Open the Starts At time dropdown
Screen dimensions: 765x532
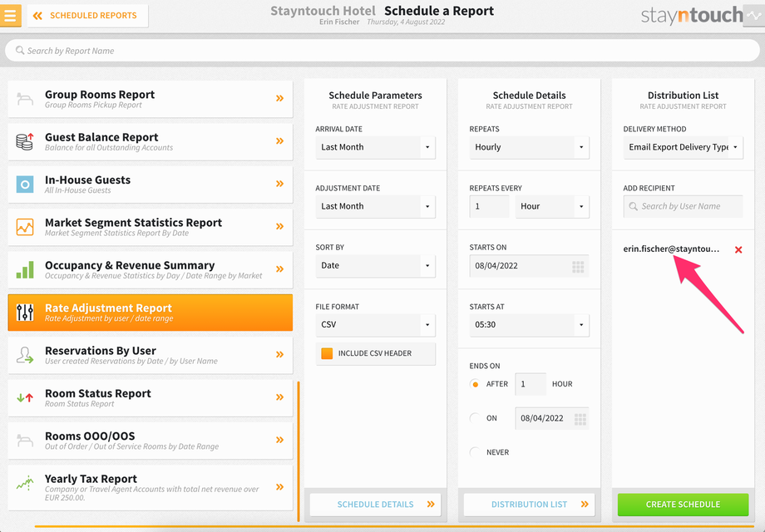(529, 325)
